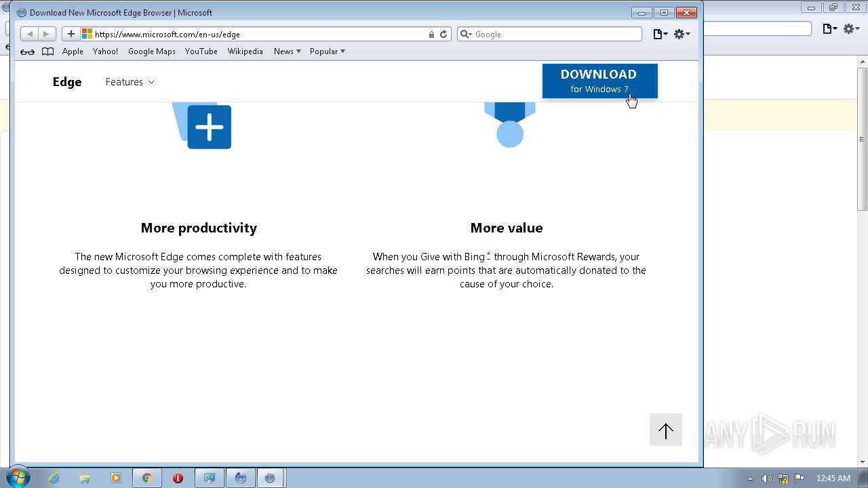This screenshot has height=488, width=868.
Task: Add bookmark with the plus button
Action: 71,34
